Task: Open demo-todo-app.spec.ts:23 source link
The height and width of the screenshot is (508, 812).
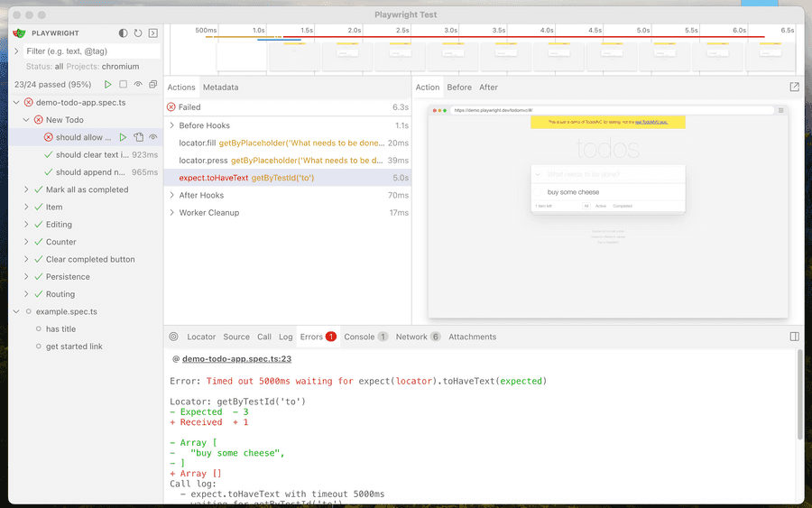Action: click(x=236, y=359)
